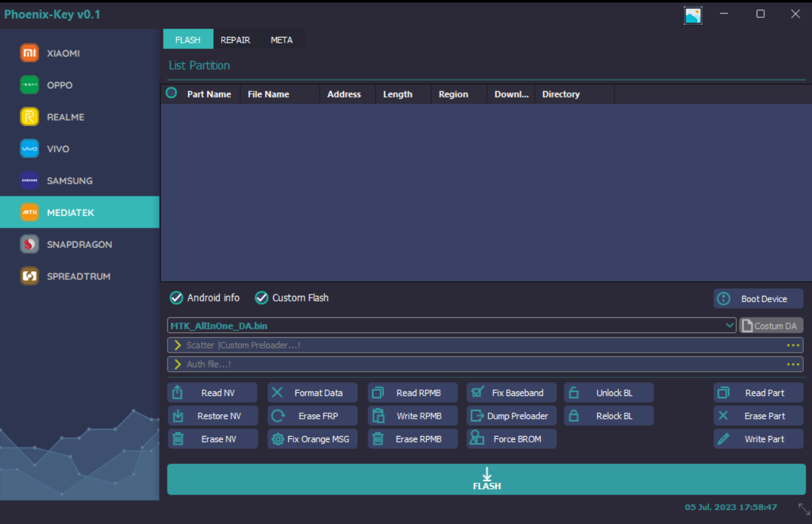Select the Xiaomi brand icon
The height and width of the screenshot is (524, 812).
pos(29,54)
